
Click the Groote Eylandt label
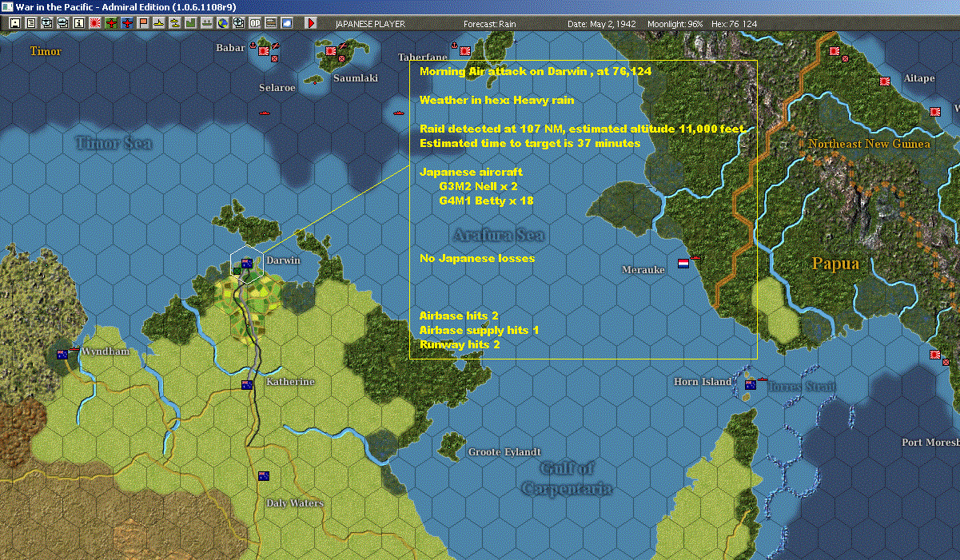tap(504, 452)
